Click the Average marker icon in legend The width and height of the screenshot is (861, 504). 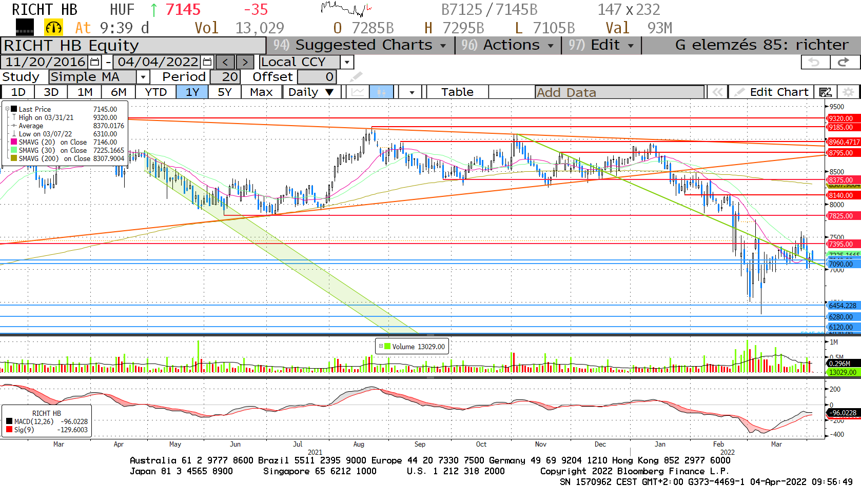(x=14, y=126)
